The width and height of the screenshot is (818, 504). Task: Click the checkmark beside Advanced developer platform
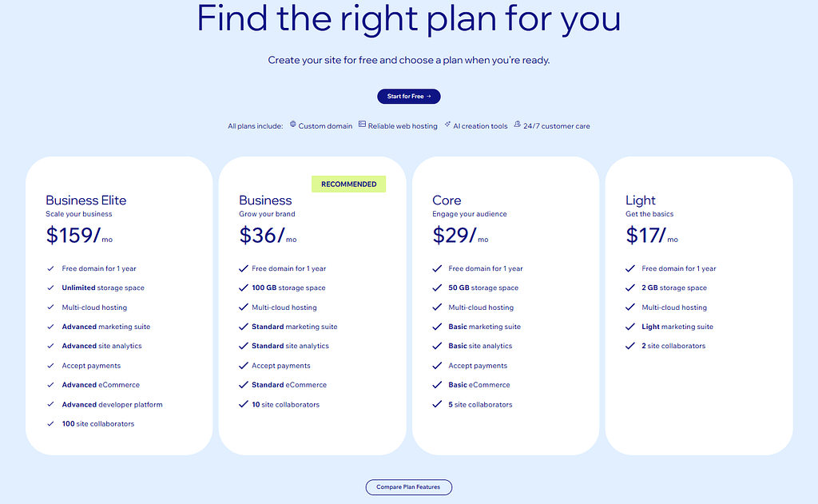(50, 404)
